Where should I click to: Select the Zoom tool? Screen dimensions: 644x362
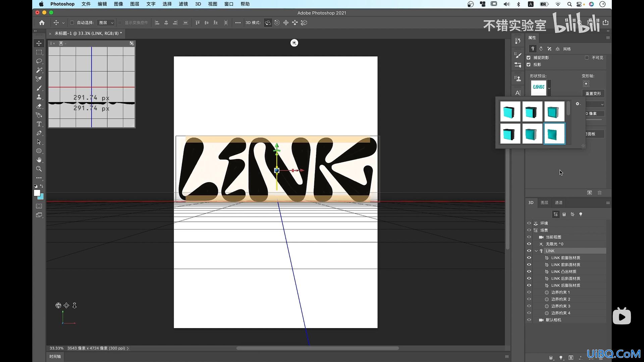tap(39, 169)
